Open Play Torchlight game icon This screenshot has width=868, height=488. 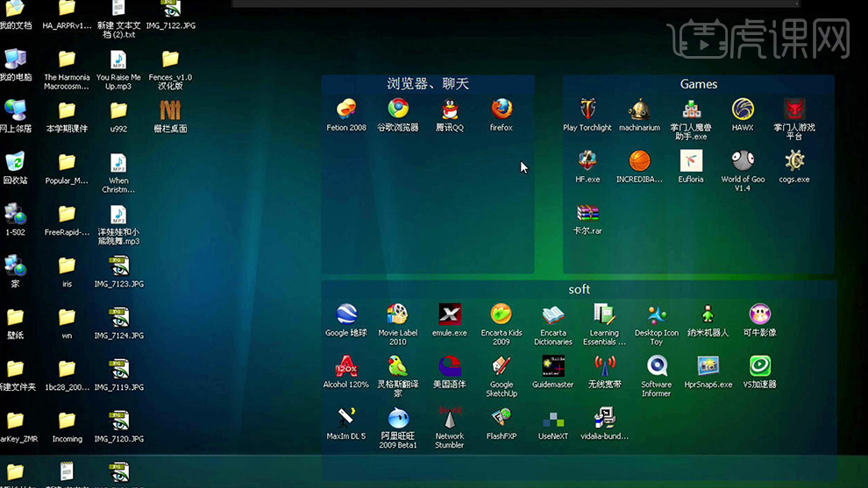click(587, 110)
